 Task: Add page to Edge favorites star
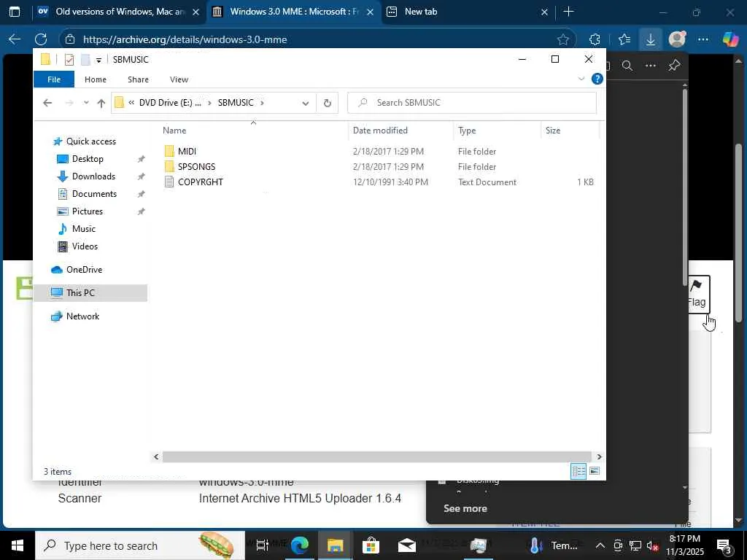tap(562, 39)
